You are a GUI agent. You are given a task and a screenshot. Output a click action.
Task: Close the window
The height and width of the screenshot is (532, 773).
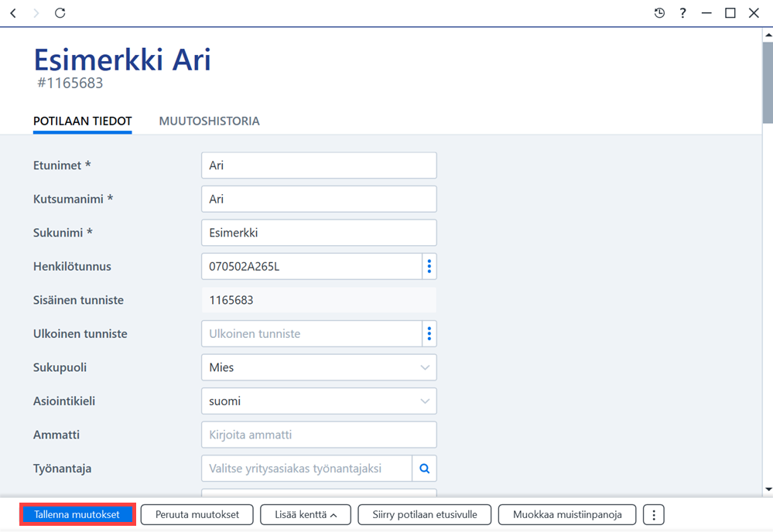click(x=754, y=13)
